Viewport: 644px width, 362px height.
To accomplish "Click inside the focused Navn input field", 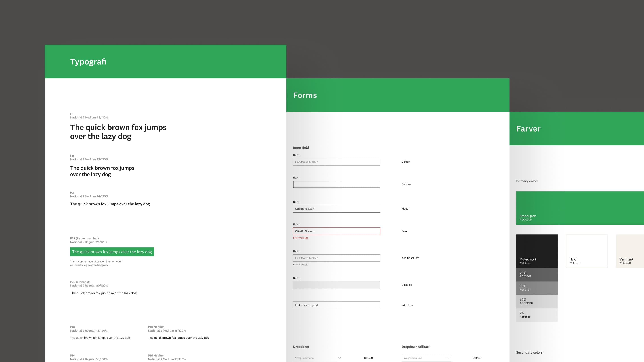I will click(x=337, y=184).
